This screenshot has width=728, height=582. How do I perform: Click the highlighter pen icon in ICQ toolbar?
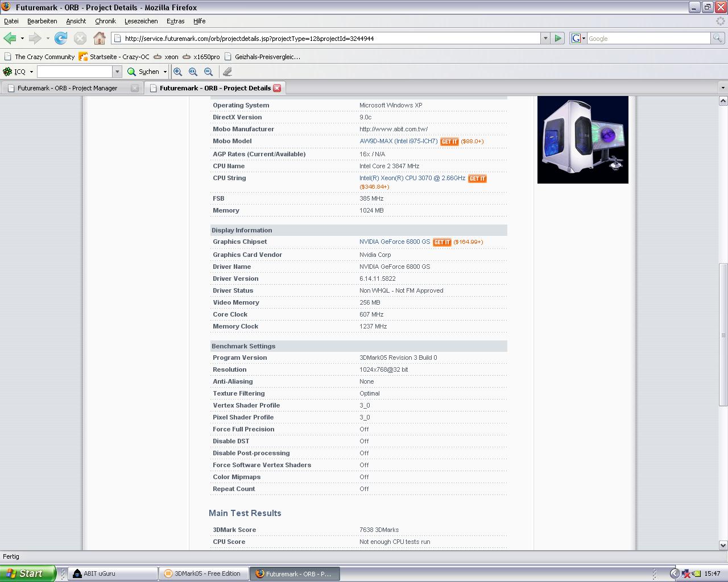click(227, 72)
